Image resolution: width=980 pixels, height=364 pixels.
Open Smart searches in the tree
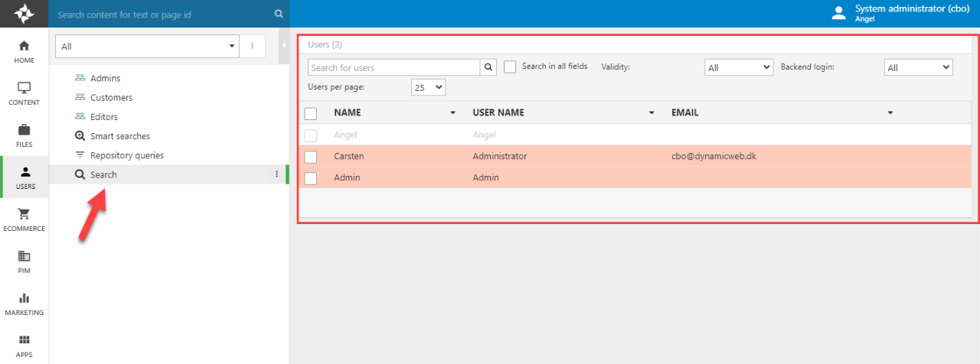(119, 136)
